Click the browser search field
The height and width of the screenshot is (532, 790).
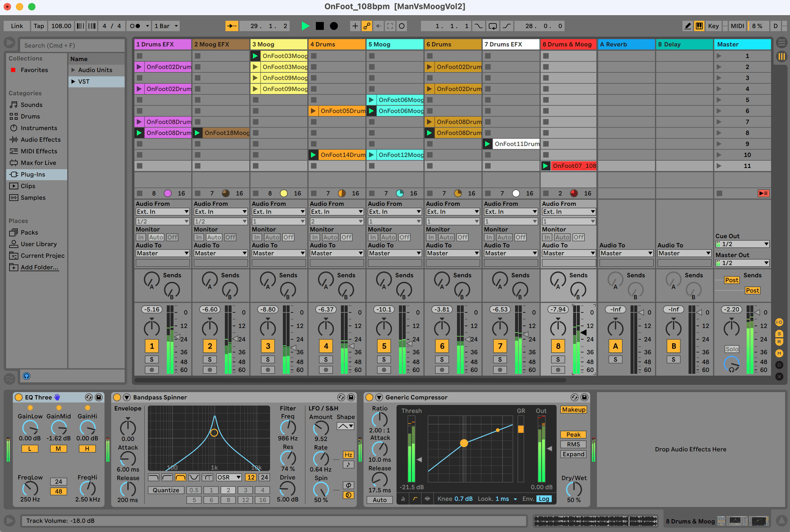tap(72, 45)
